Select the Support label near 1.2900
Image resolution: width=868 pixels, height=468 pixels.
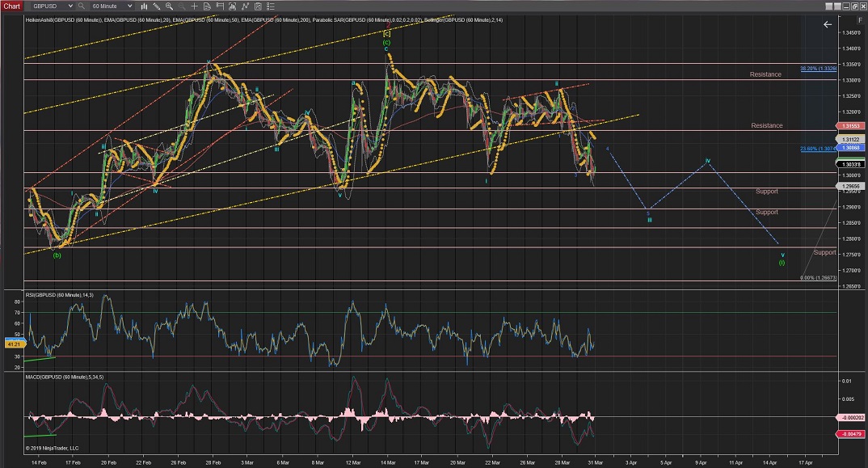click(767, 212)
